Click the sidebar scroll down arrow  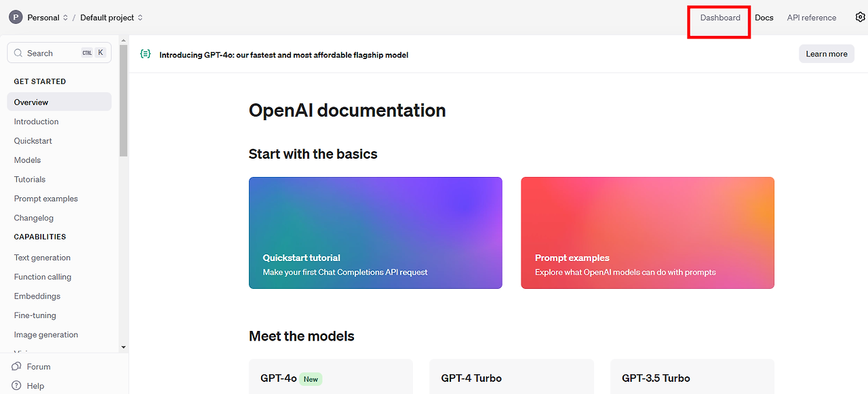tap(123, 347)
